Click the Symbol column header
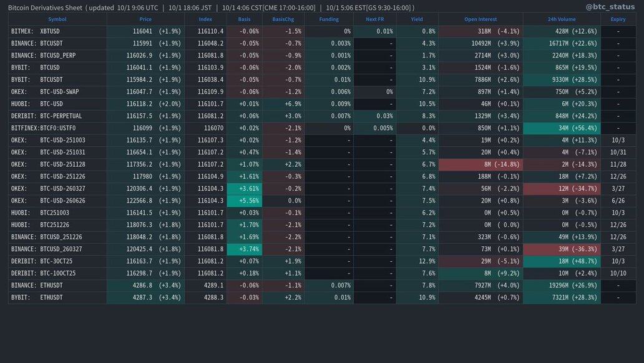This screenshot has height=363, width=644. [57, 19]
